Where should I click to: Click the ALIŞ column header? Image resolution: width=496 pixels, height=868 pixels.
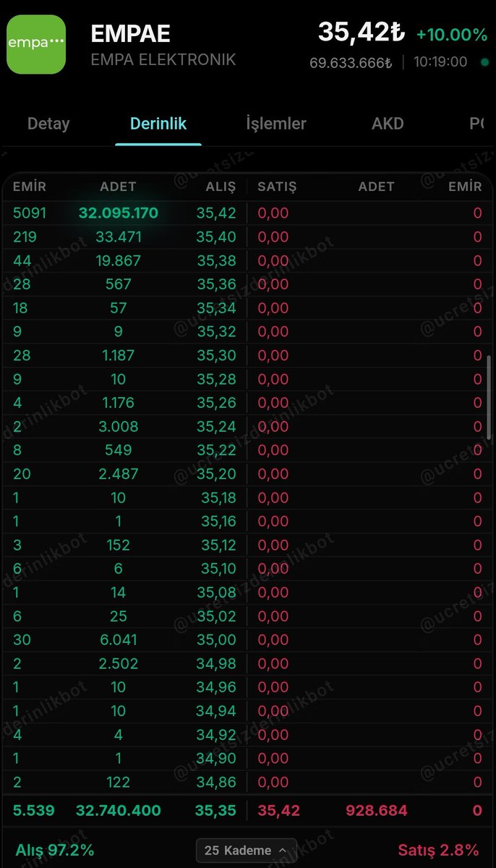point(220,187)
